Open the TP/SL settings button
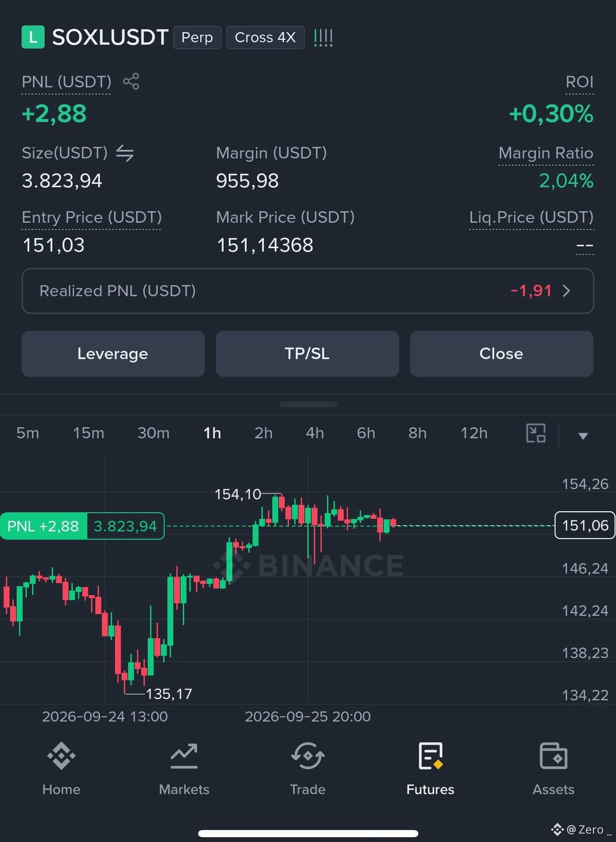 [x=308, y=354]
